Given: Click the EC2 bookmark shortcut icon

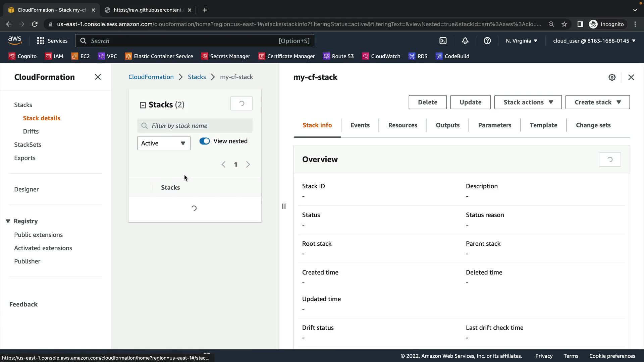Looking at the screenshot, I should 75,56.
